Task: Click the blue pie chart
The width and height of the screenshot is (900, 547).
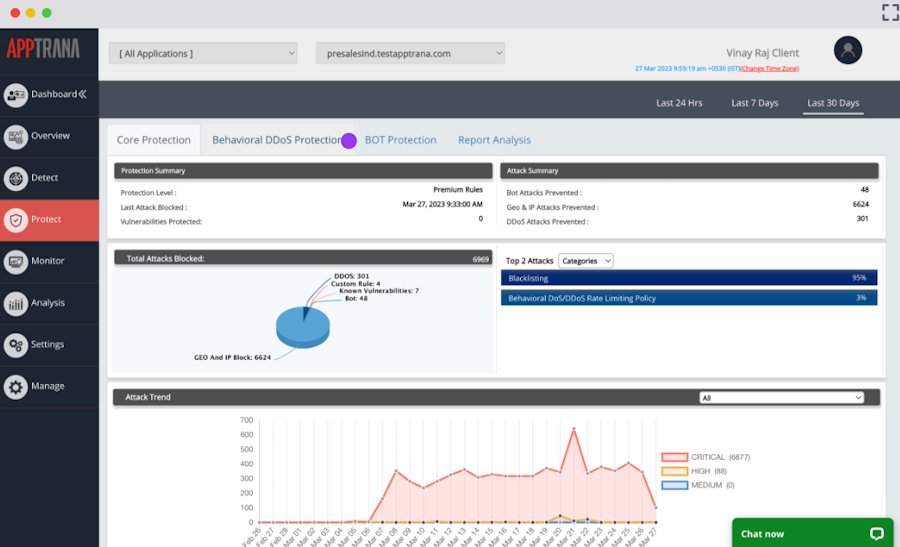Action: (x=302, y=328)
